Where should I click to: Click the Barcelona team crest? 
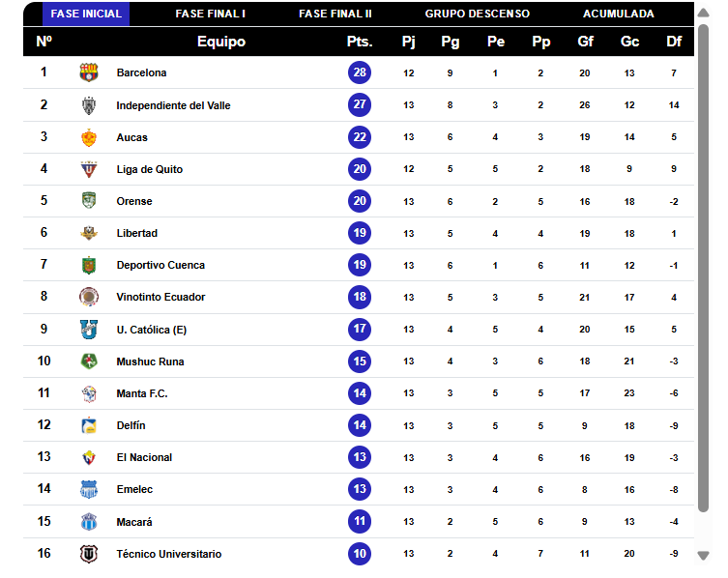[89, 72]
